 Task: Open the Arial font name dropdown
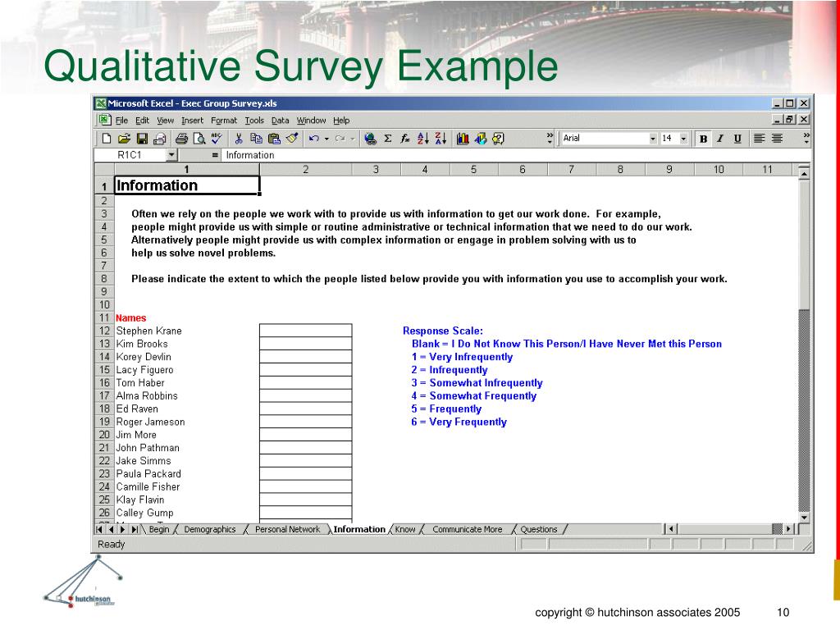point(652,138)
